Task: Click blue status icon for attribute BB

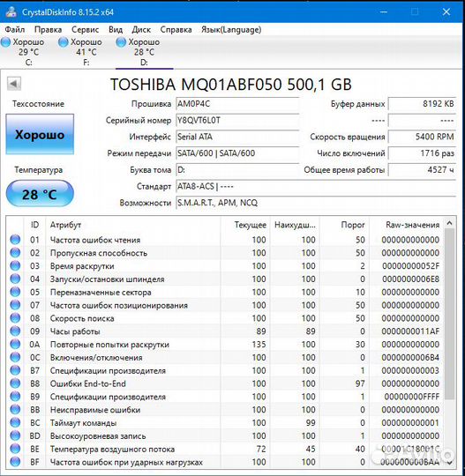Action: 15,409
